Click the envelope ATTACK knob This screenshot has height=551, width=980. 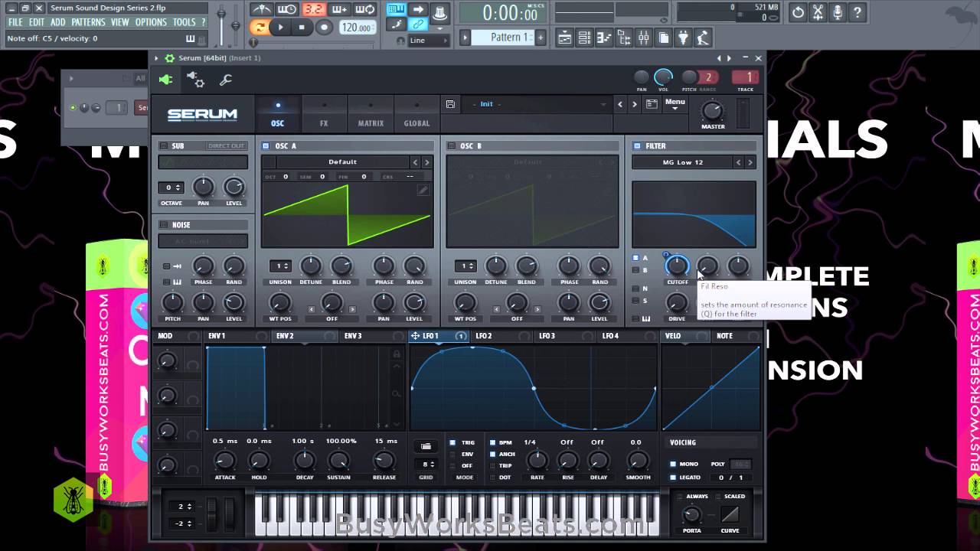point(224,461)
